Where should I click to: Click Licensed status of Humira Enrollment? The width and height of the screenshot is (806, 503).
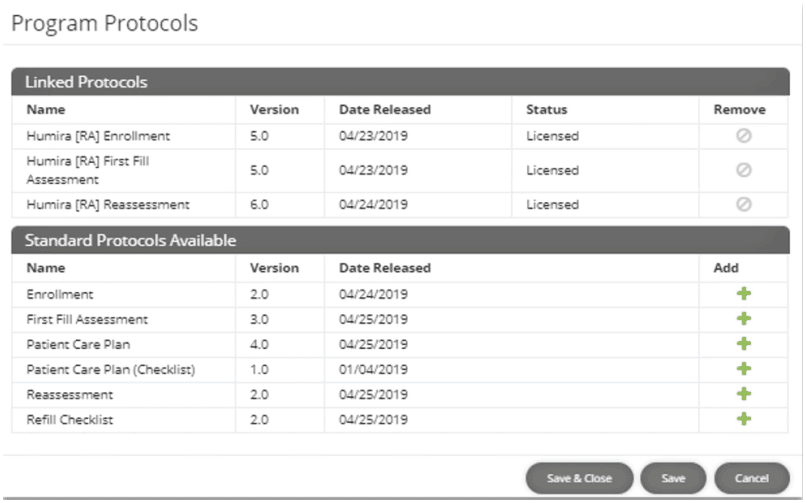pyautogui.click(x=552, y=136)
